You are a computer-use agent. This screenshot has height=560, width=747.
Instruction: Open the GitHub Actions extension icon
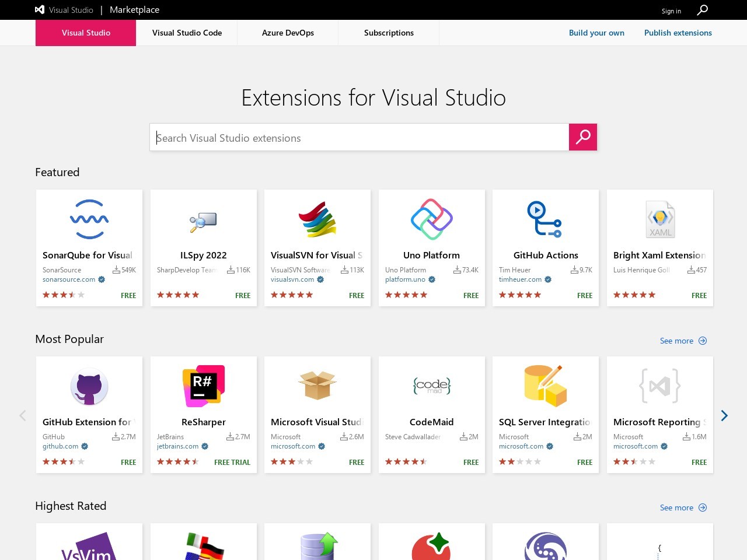[544, 219]
